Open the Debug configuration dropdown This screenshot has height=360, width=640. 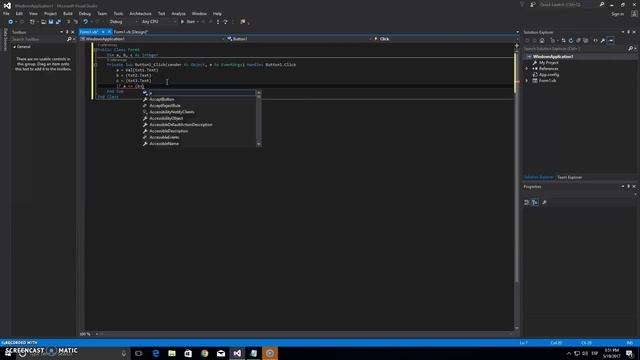click(123, 22)
